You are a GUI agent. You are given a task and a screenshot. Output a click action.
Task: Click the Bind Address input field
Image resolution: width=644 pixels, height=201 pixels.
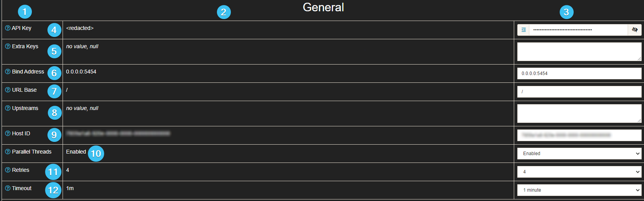tap(579, 73)
